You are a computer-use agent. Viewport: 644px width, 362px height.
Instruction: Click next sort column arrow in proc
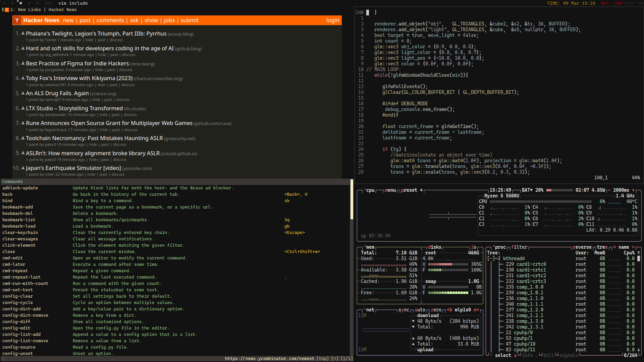[633, 247]
